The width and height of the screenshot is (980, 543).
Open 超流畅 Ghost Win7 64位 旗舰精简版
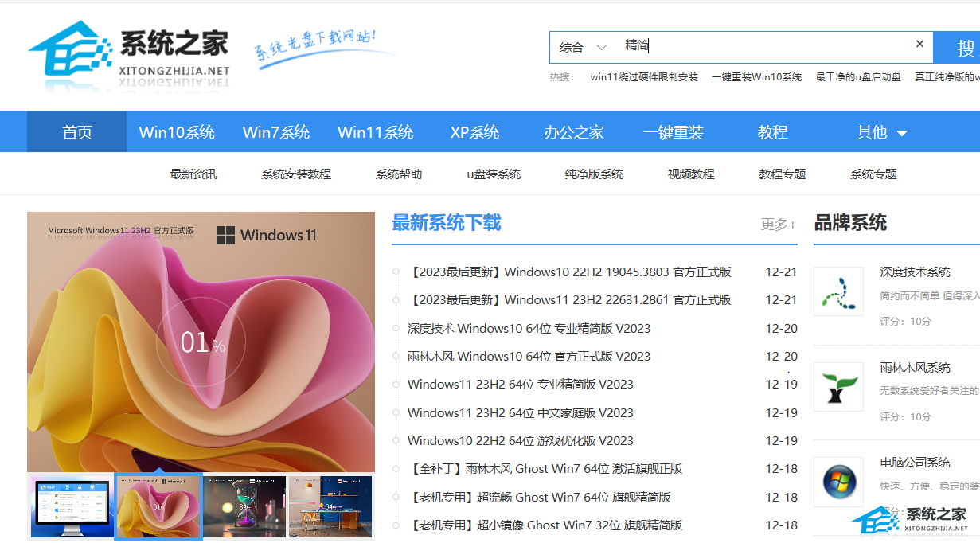coord(539,497)
